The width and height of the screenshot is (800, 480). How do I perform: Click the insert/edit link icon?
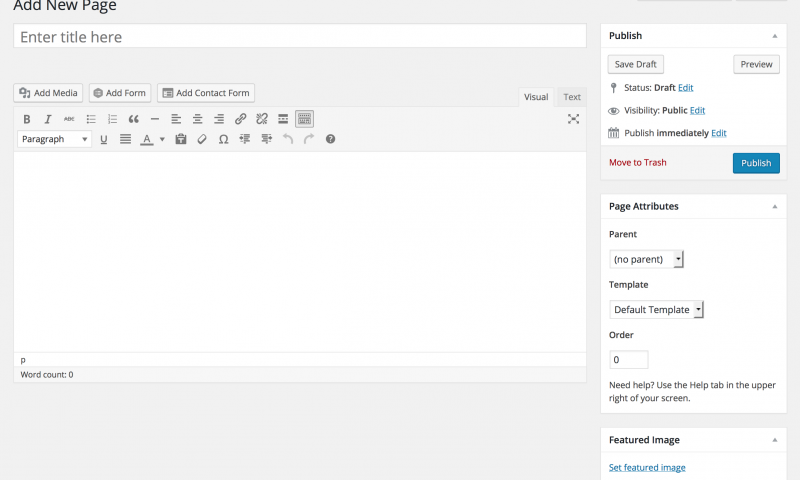(240, 119)
